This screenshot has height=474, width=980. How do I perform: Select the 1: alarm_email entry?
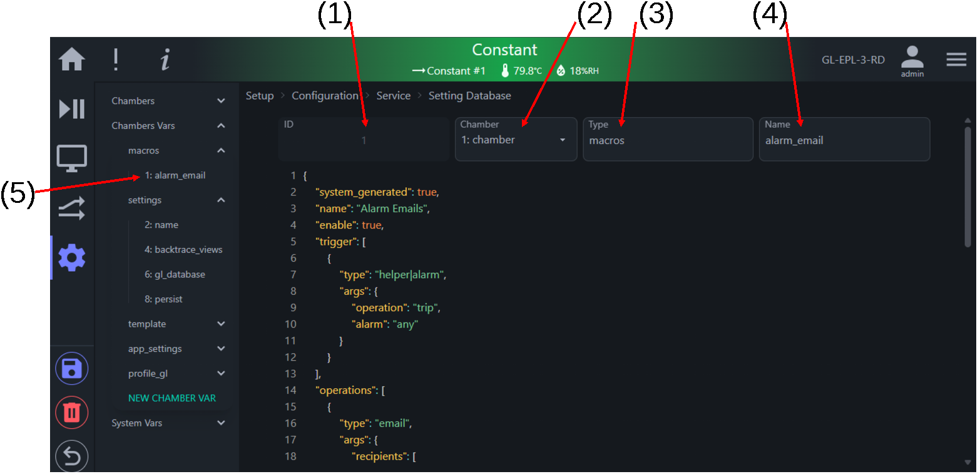coord(175,175)
